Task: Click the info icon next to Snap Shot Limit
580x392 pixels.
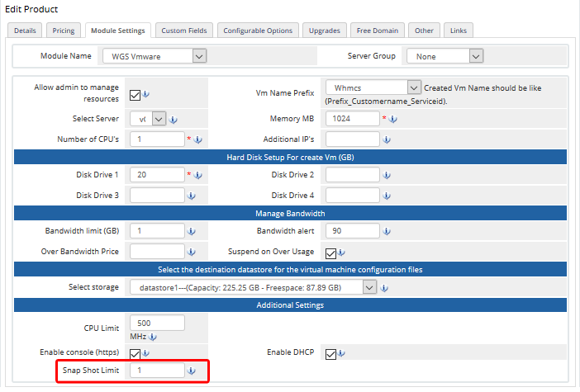Action: [192, 371]
